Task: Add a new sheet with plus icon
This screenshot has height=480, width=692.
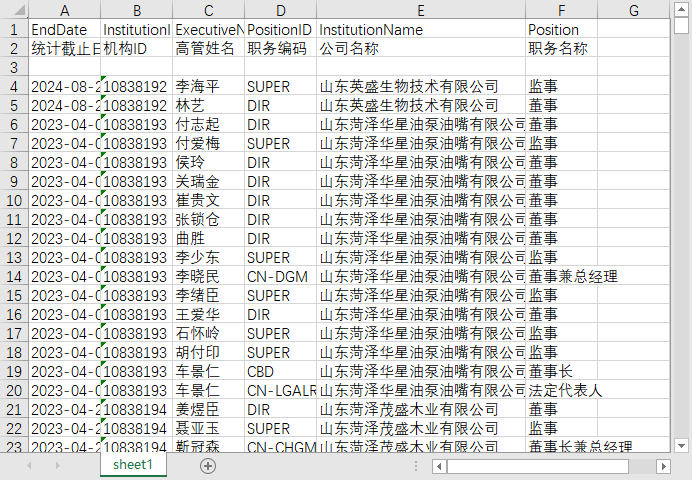Action: [208, 466]
